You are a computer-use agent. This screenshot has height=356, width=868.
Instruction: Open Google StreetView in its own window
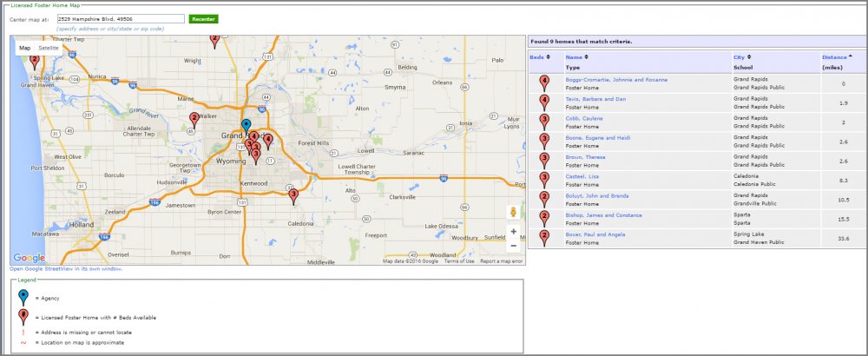pos(66,269)
